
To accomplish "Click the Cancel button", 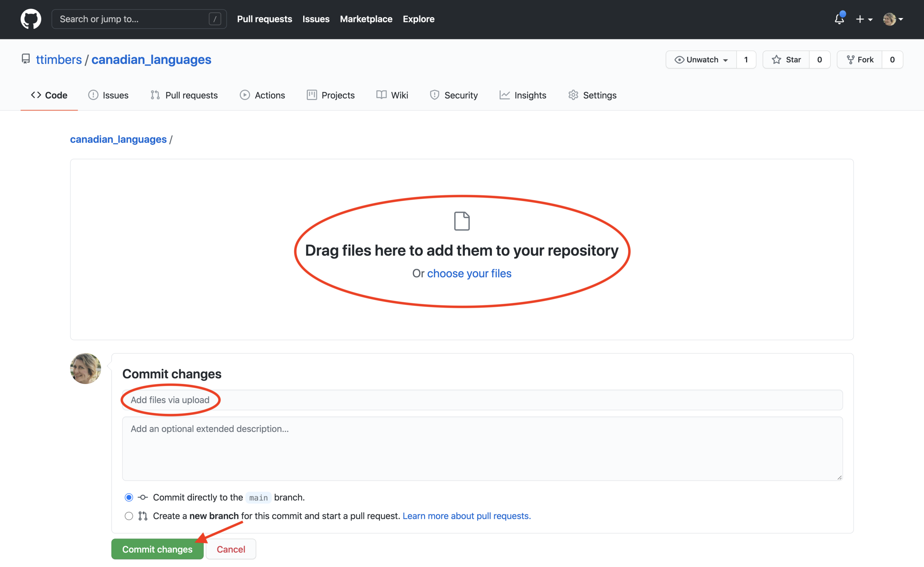I will tap(231, 549).
